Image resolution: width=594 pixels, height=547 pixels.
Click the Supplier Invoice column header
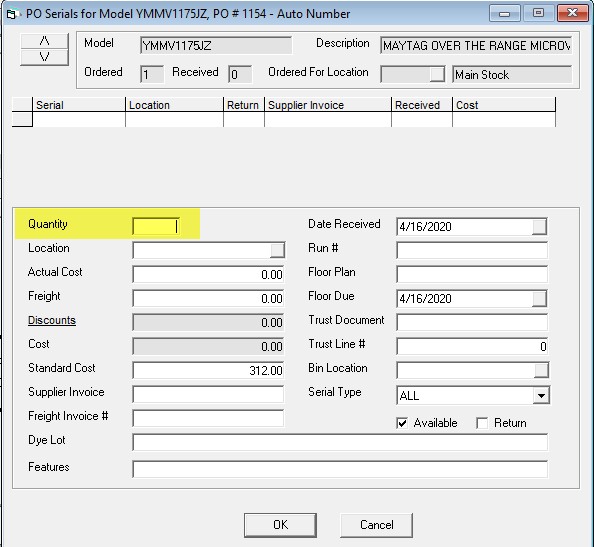coord(328,105)
